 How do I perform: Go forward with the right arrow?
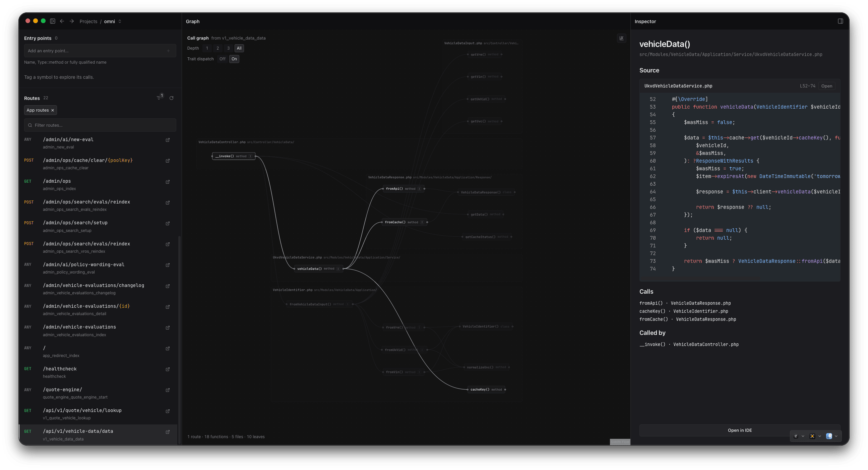(72, 21)
